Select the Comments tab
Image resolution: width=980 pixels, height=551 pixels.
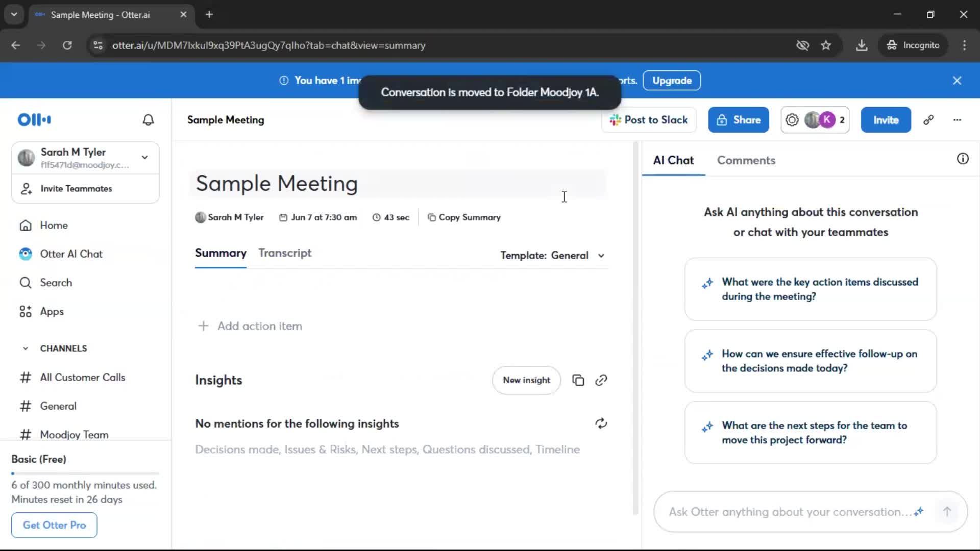[x=746, y=160]
